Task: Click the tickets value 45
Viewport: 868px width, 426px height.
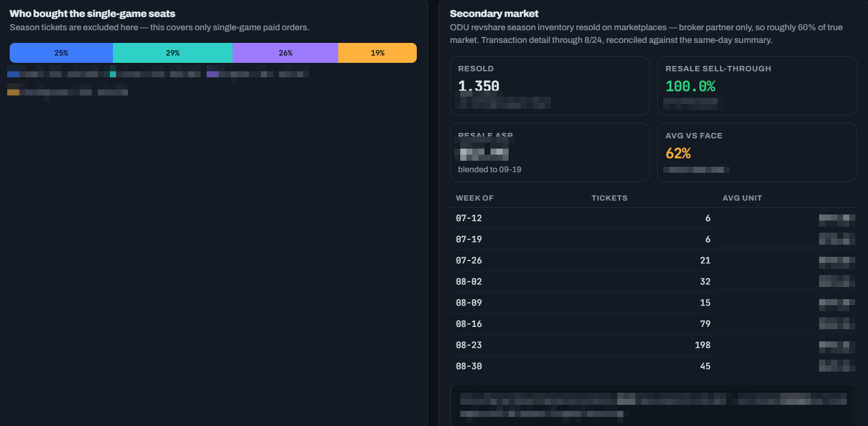Action: coord(705,366)
